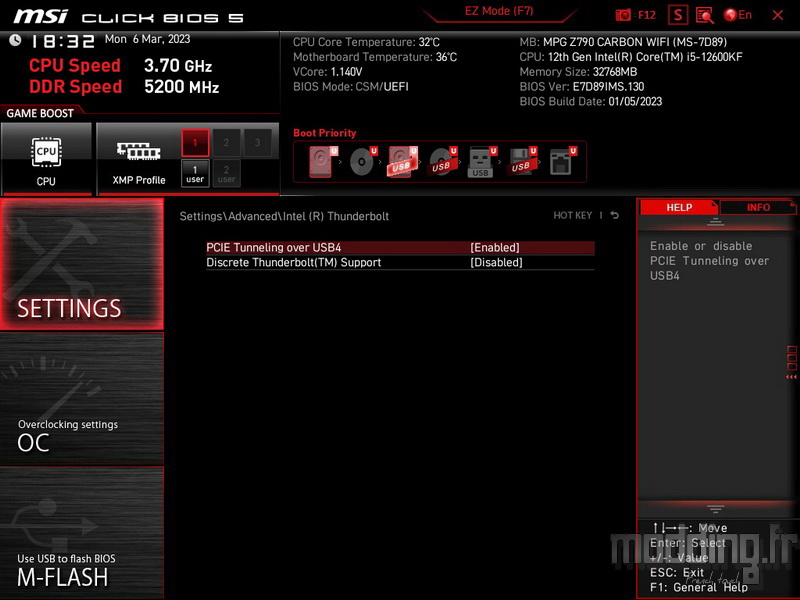
Task: Open the BIOS search magnifier icon
Action: [705, 15]
